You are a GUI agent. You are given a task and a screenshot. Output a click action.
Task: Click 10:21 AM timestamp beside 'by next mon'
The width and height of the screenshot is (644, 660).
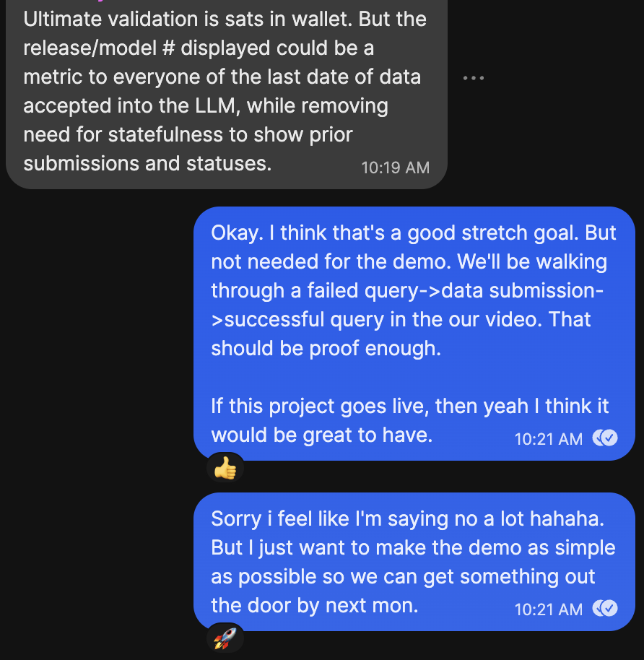pyautogui.click(x=549, y=609)
